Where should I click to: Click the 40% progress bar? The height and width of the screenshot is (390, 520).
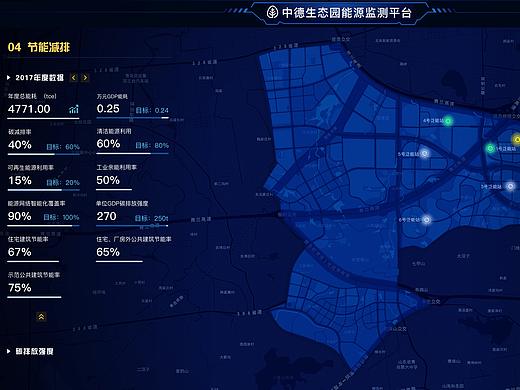[44, 154]
